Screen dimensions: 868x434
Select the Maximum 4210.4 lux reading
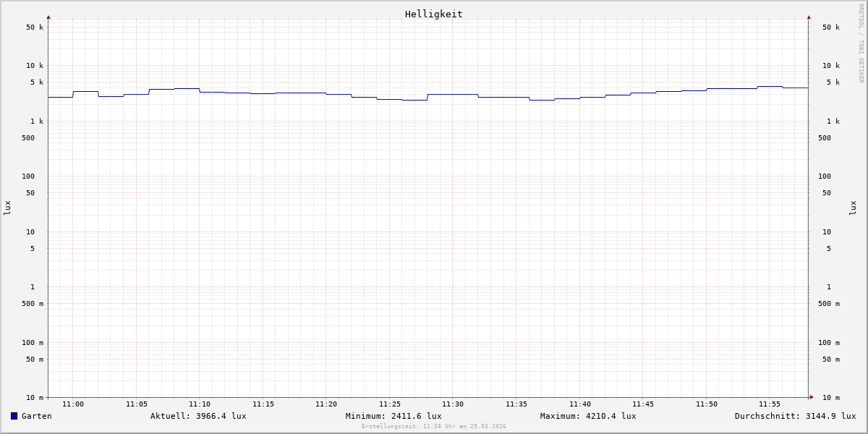point(588,416)
